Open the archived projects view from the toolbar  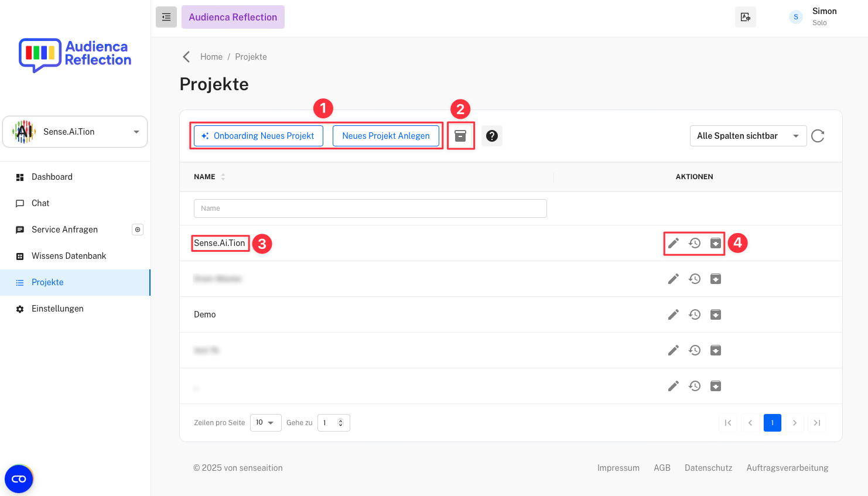461,135
